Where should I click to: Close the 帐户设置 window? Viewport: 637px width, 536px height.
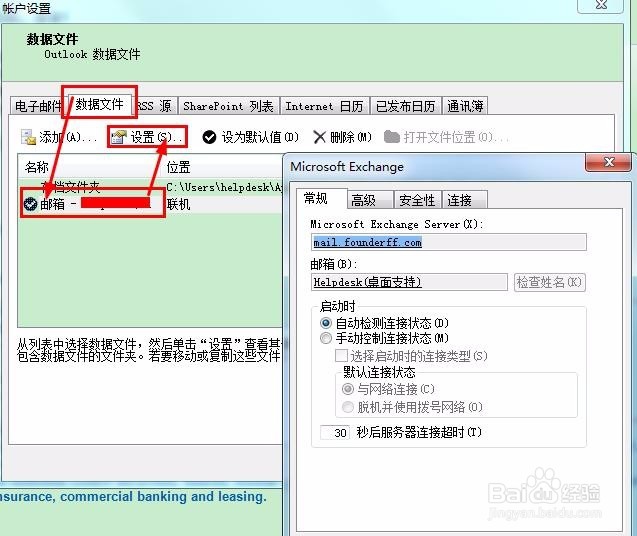pyautogui.click(x=601, y=4)
